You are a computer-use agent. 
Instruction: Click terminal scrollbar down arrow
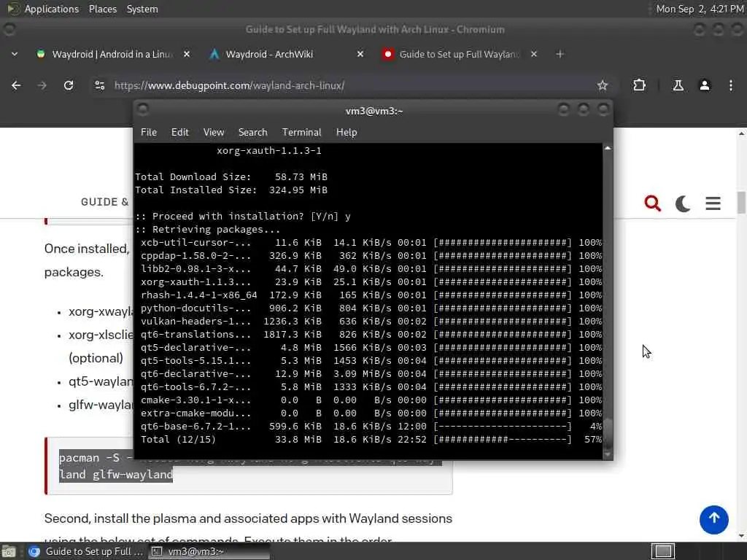pyautogui.click(x=608, y=455)
